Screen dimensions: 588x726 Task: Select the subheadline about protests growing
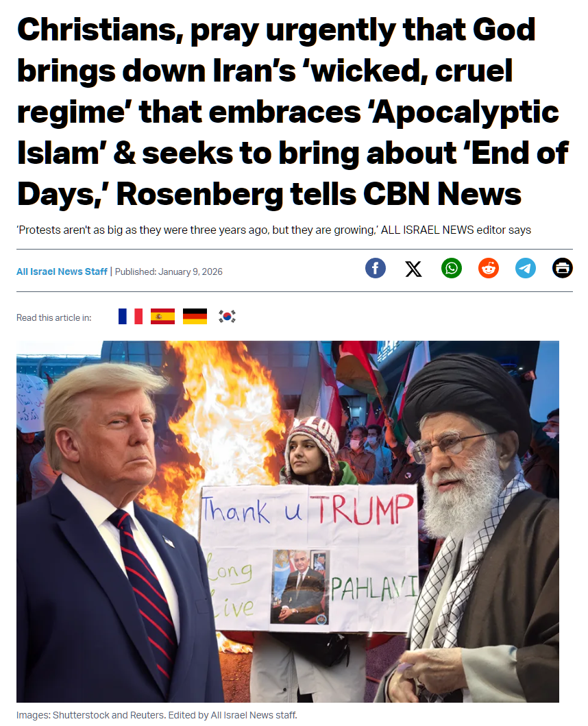[x=273, y=230]
